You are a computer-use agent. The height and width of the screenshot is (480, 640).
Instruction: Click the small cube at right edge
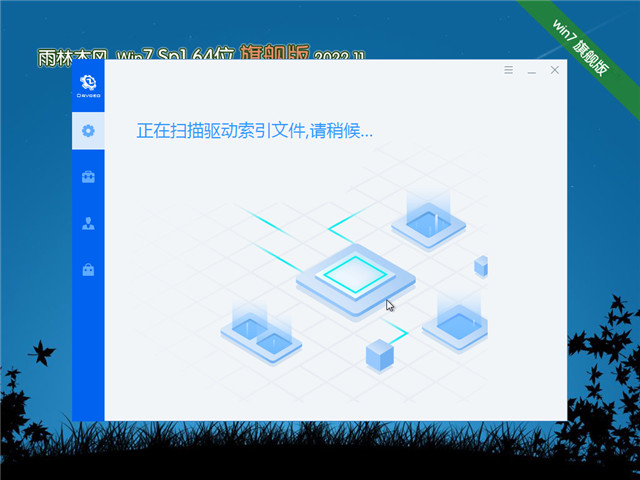click(481, 265)
